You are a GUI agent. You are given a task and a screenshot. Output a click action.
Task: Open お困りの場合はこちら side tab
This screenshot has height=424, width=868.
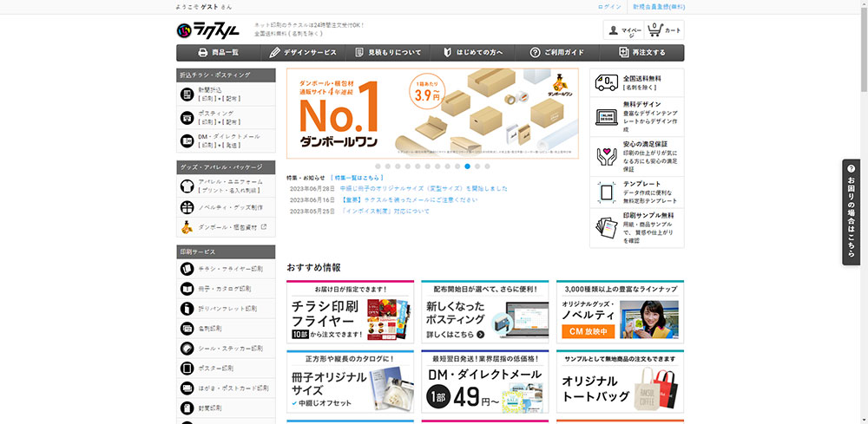[851, 212]
